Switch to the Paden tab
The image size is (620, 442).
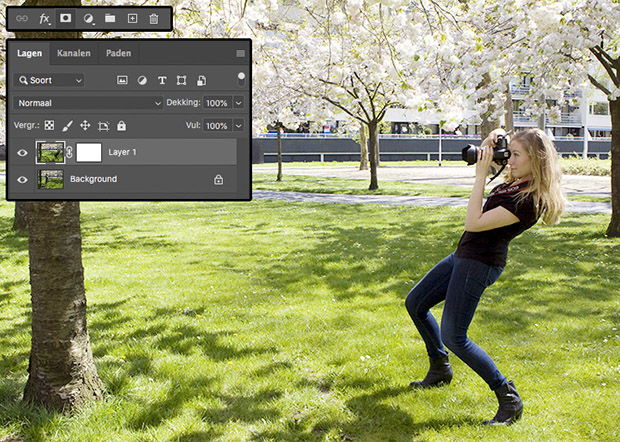(118, 53)
